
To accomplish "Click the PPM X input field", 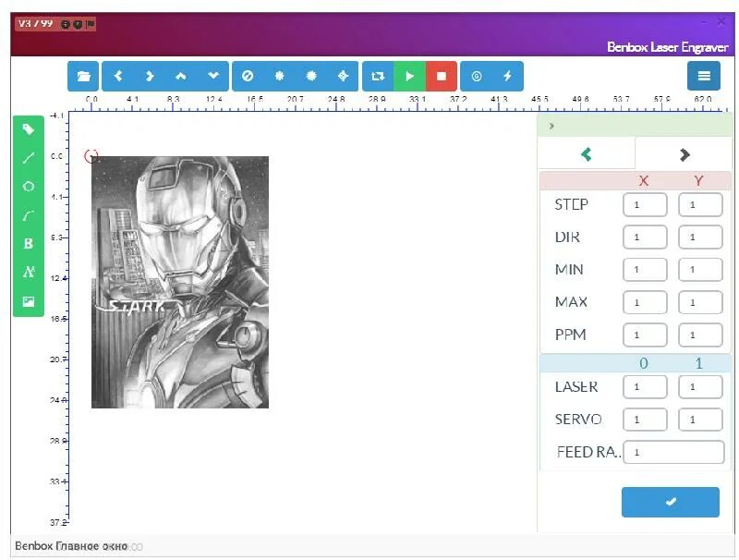I will click(x=645, y=335).
